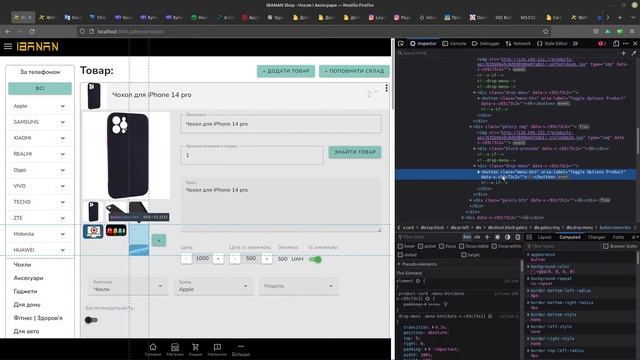Viewport: 640px width, 360px height.
Task: Click the .cls class toggle button
Action: click(477, 237)
